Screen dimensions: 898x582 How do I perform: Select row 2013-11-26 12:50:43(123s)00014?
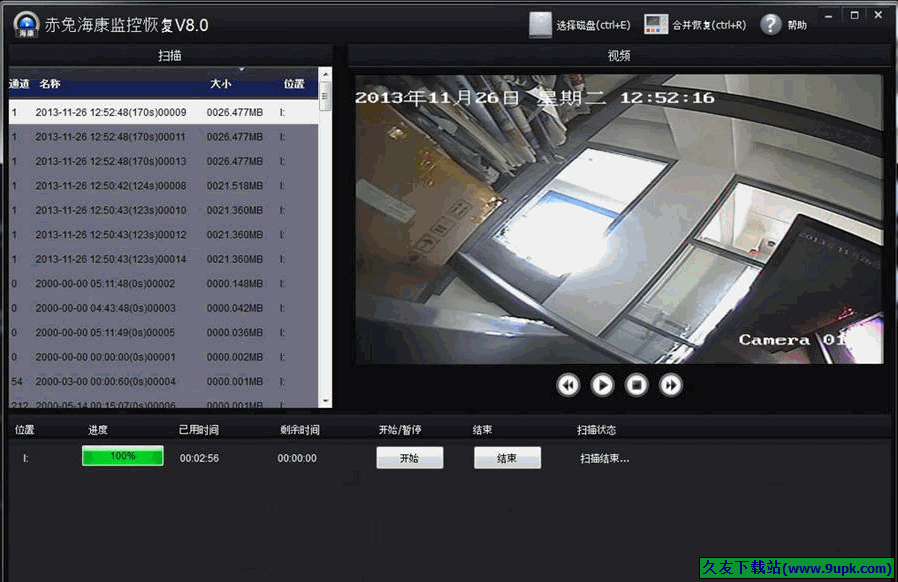pyautogui.click(x=163, y=259)
